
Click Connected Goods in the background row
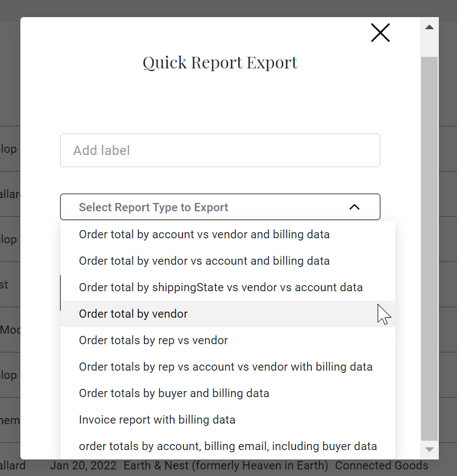point(381,466)
